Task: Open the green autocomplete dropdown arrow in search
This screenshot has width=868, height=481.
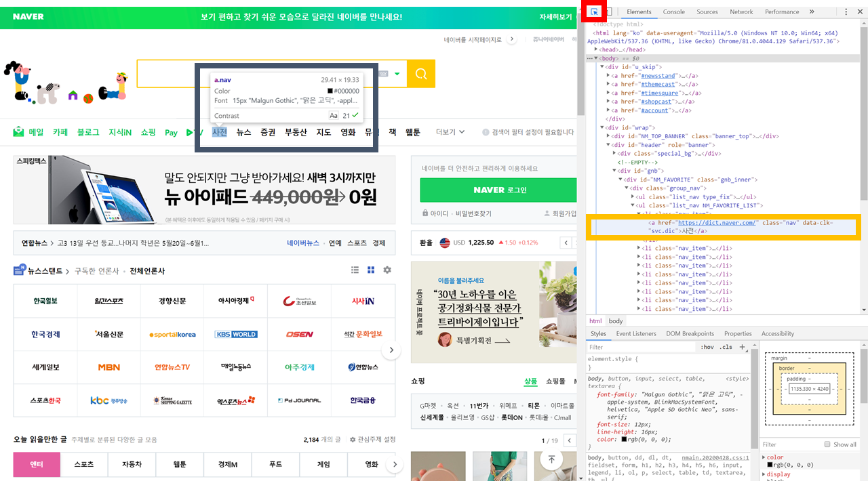Action: click(x=397, y=74)
